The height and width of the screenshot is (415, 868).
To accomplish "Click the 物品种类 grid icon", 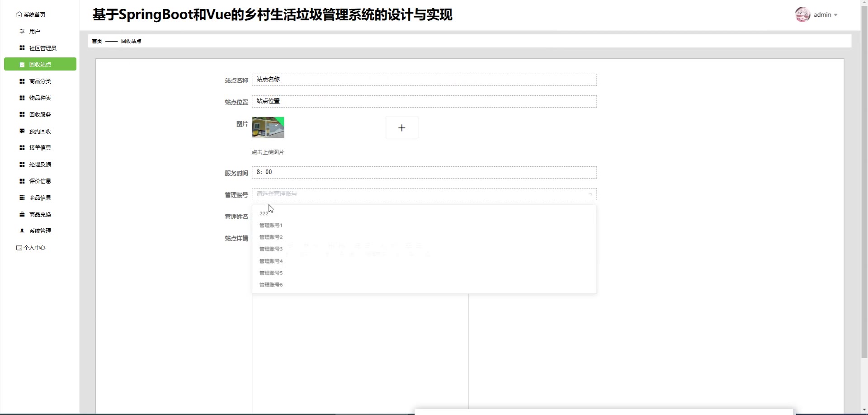I will pos(22,98).
